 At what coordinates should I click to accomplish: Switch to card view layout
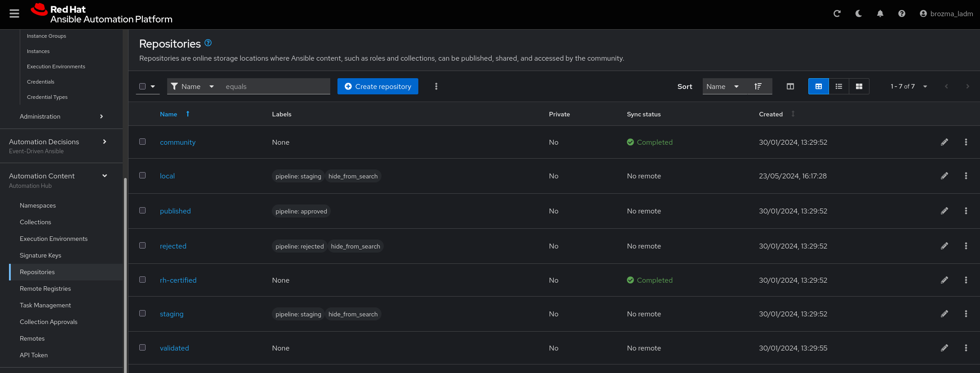tap(859, 87)
